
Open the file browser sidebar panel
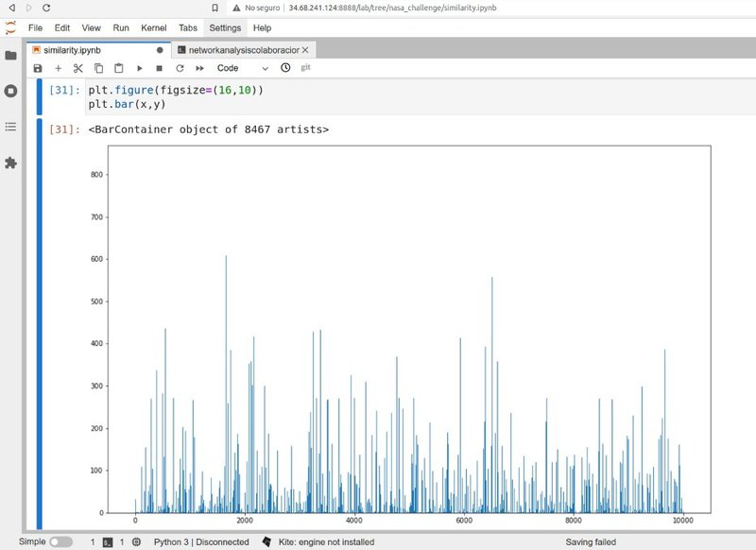tap(10, 55)
